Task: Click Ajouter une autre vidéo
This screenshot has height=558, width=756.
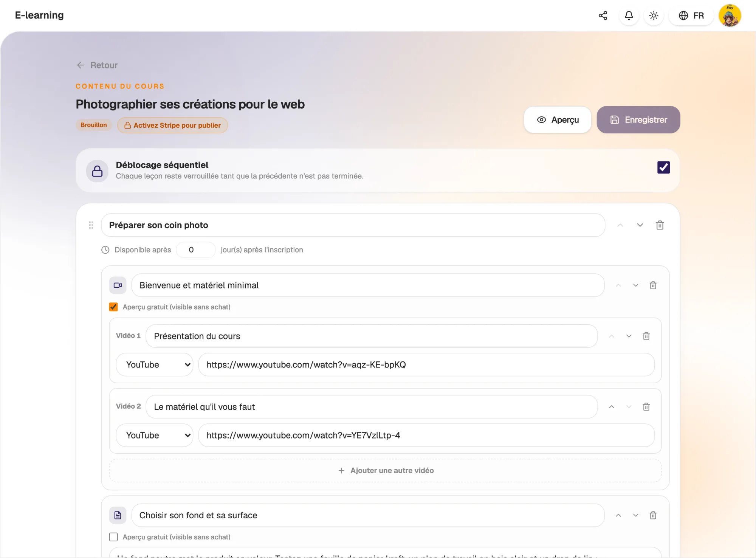Action: pyautogui.click(x=385, y=471)
